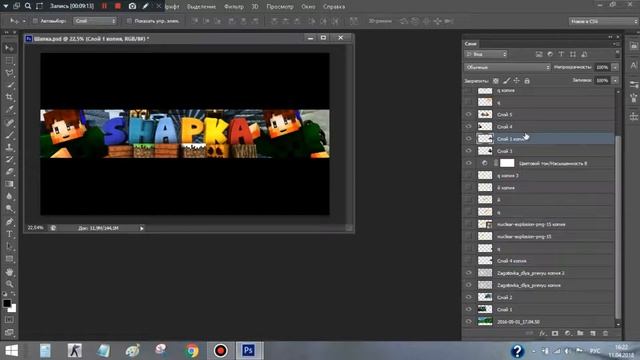Select the Eyedropper tool

tap(9, 110)
